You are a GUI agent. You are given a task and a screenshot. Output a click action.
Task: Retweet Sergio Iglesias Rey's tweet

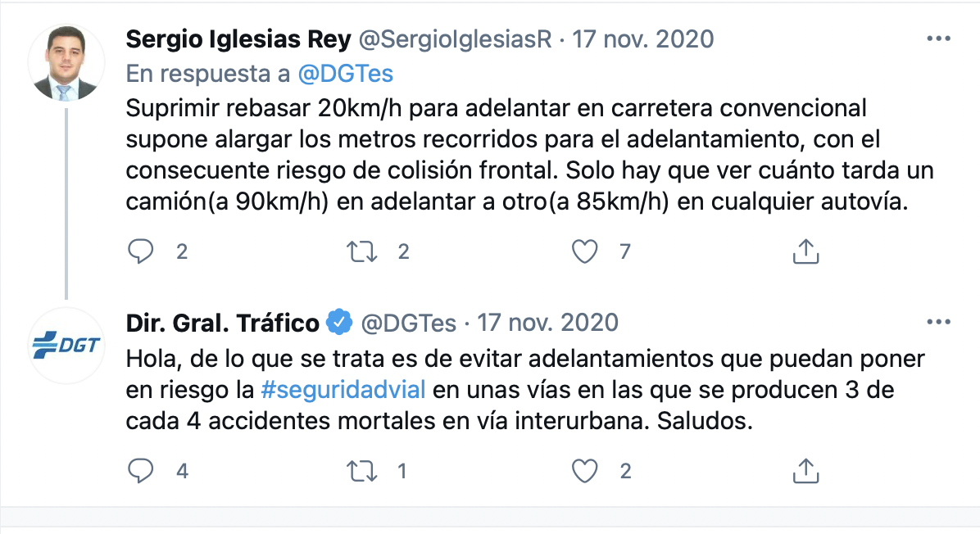(x=361, y=251)
